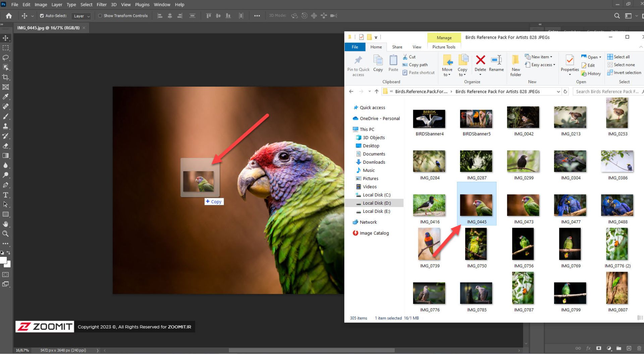Activate the Horizontal Type tool
The height and width of the screenshot is (354, 644).
coord(6,195)
